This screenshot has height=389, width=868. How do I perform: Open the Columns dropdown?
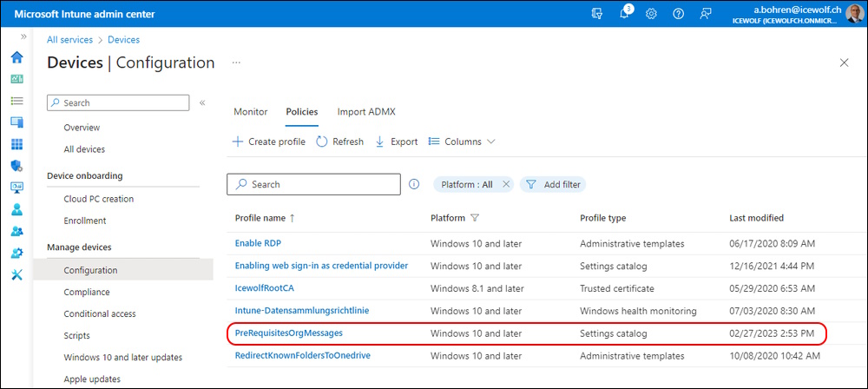tap(462, 142)
